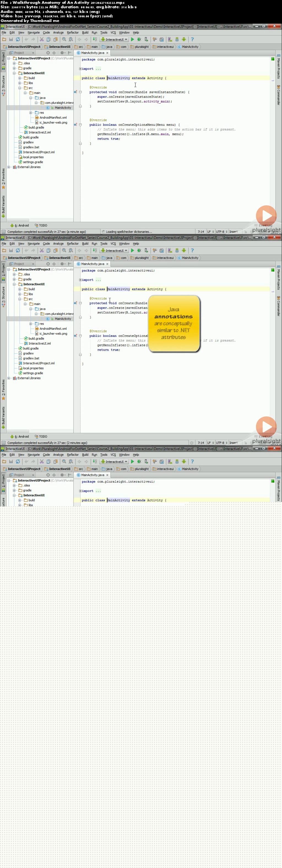Viewport: 282px width, 868px height.
Task: Click Android robot icon in second frame toolbar
Action: (x=184, y=250)
